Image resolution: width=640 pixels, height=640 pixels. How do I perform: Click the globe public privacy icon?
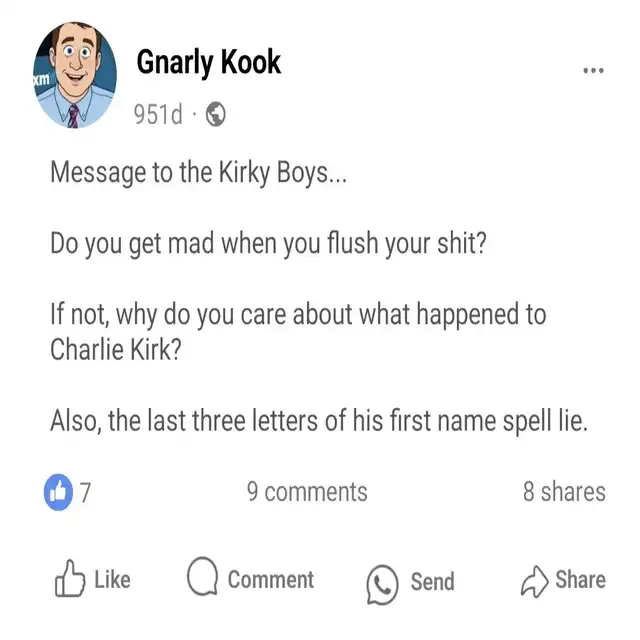click(215, 116)
